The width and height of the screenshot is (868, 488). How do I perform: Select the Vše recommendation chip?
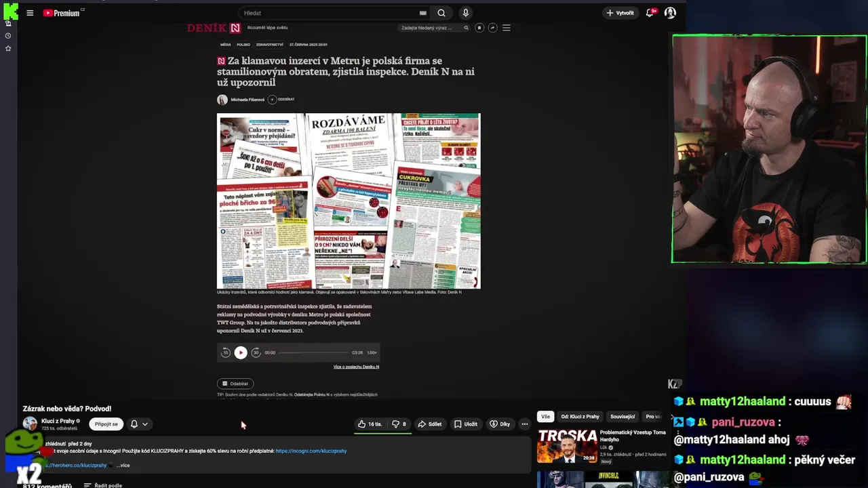tap(545, 416)
